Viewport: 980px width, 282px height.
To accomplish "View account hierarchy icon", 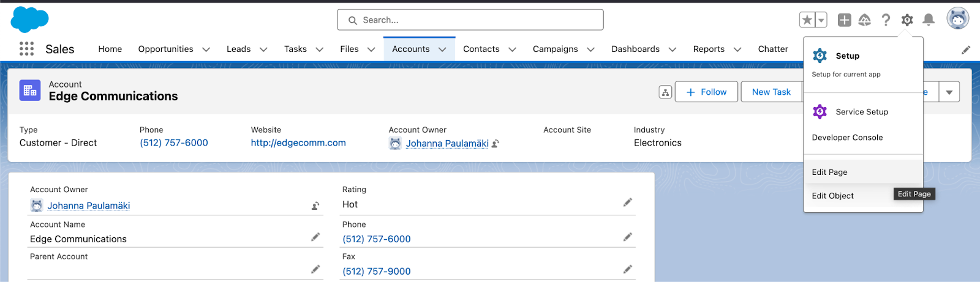I will click(x=665, y=92).
